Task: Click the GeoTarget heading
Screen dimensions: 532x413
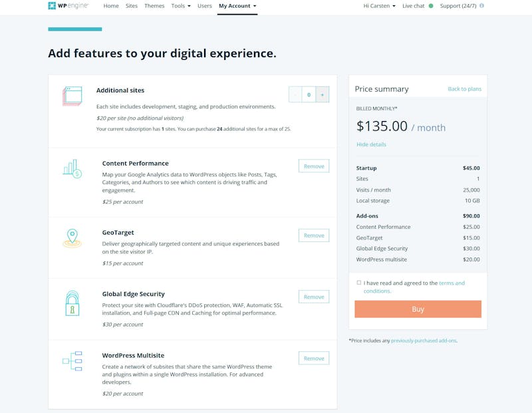Action: pos(118,233)
